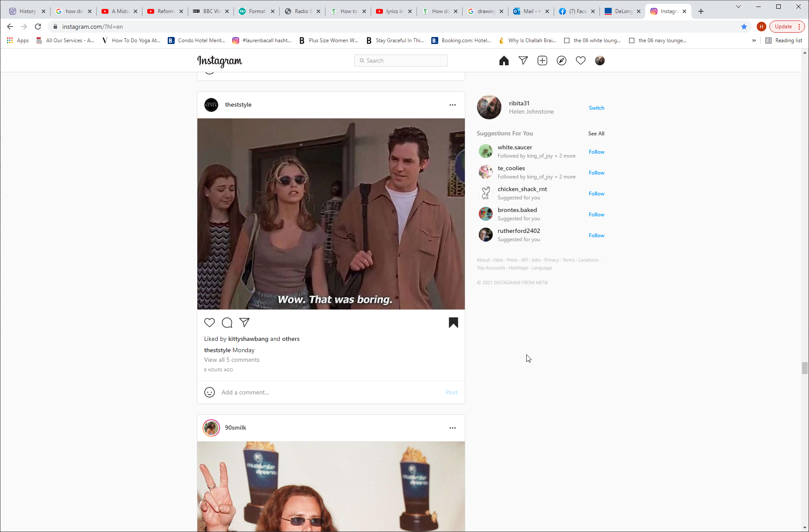The width and height of the screenshot is (809, 532).
Task: Comment bubble icon on theststyle post
Action: click(x=227, y=323)
